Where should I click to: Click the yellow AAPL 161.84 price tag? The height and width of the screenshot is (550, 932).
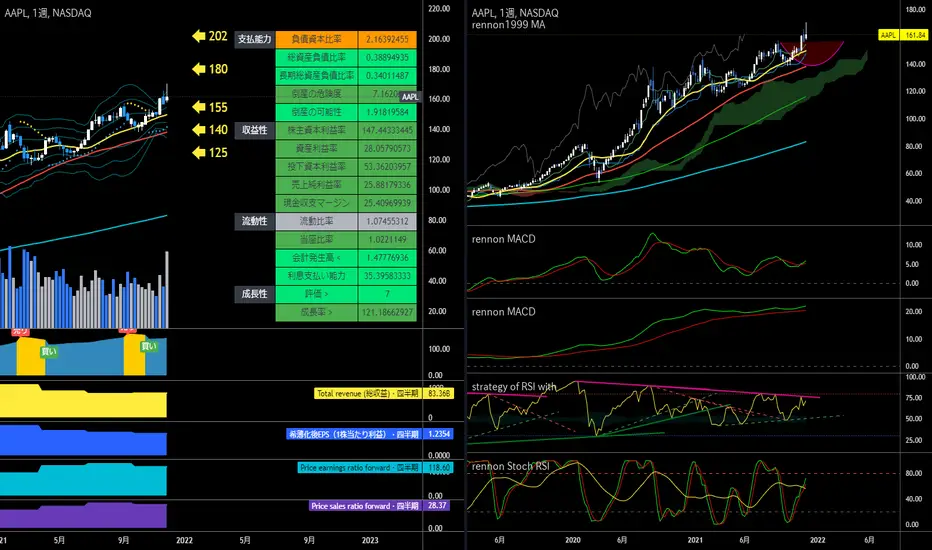(x=903, y=35)
